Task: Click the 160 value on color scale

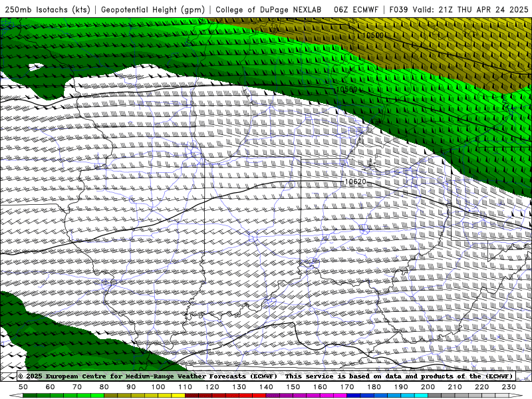Action: 320,387
